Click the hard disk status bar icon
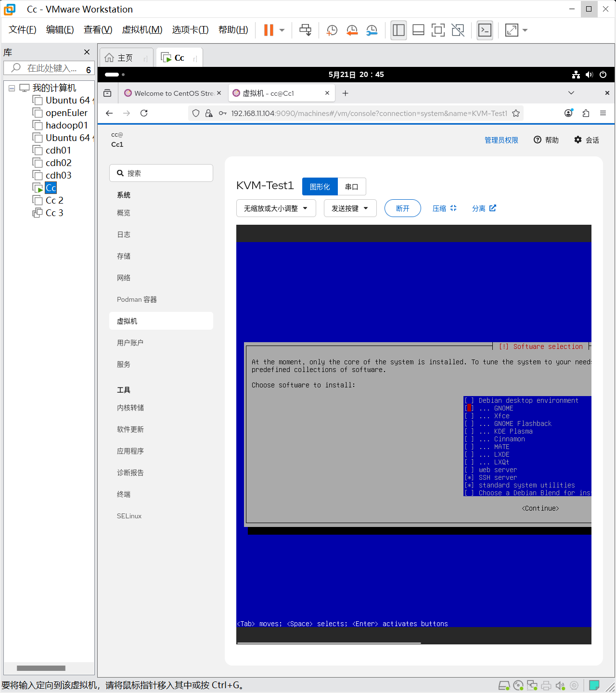Viewport: 616px width, 693px height. coord(504,685)
